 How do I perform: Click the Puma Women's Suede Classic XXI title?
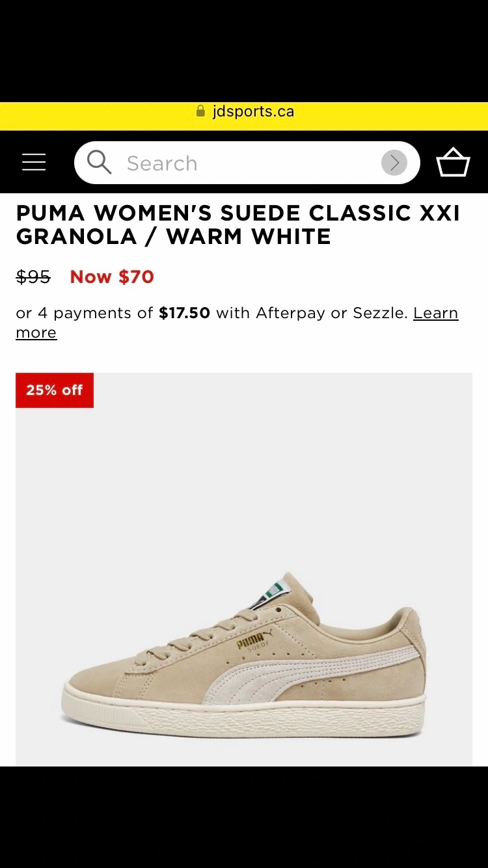238,213
